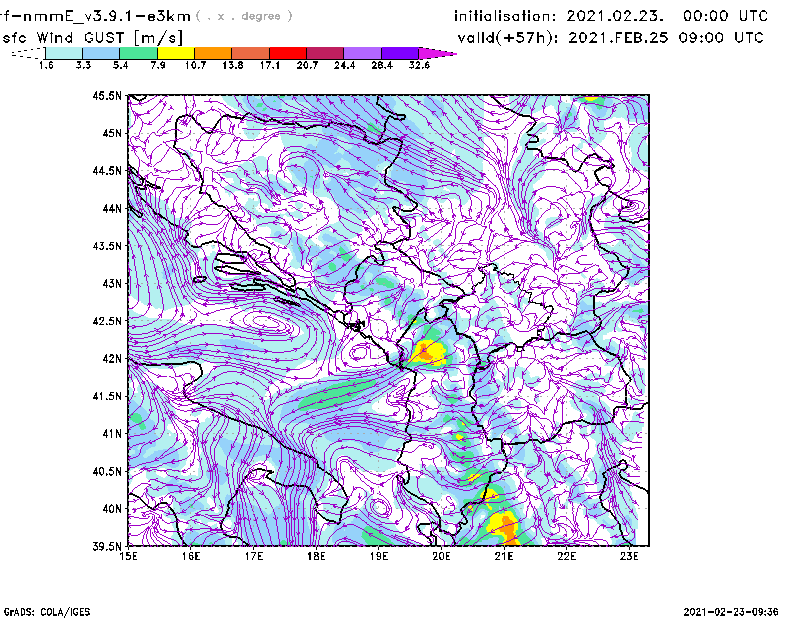Click the 41.5N latitude label
Image resolution: width=800 pixels, height=618 pixels.
[x=107, y=396]
